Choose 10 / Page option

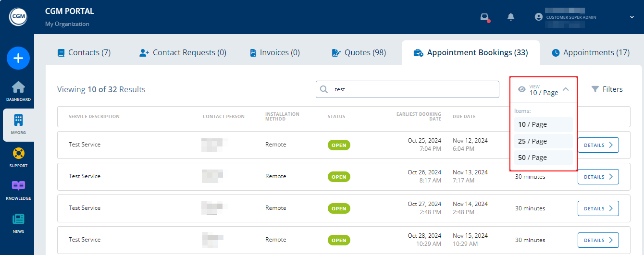pos(544,124)
